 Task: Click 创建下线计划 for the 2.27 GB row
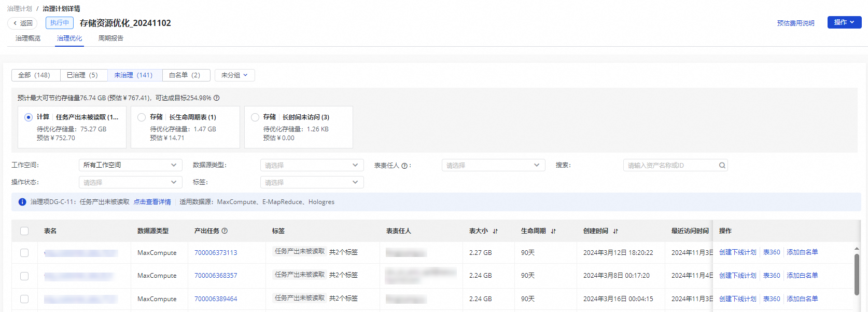click(x=738, y=252)
